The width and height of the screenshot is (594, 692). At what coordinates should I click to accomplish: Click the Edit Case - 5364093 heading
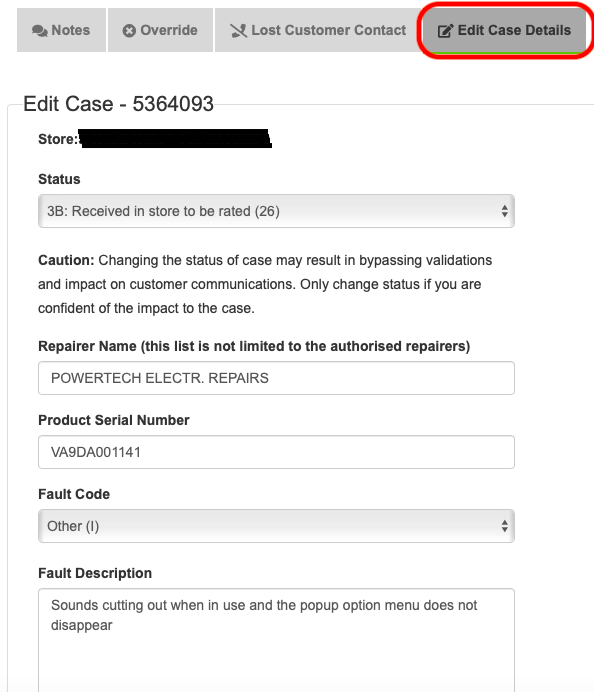(118, 104)
